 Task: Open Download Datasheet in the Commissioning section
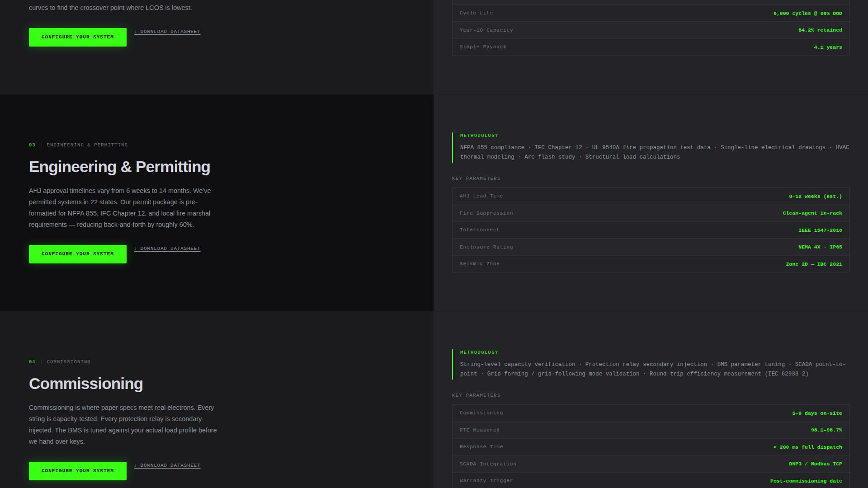coord(170,465)
